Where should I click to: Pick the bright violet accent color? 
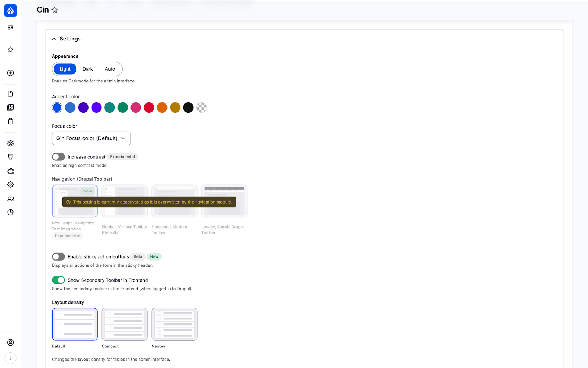96,107
